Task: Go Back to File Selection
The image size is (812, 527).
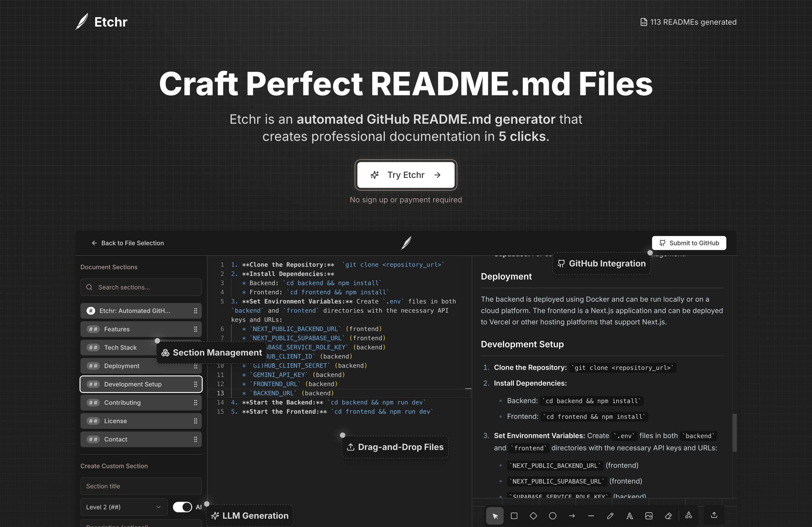Action: (128, 243)
